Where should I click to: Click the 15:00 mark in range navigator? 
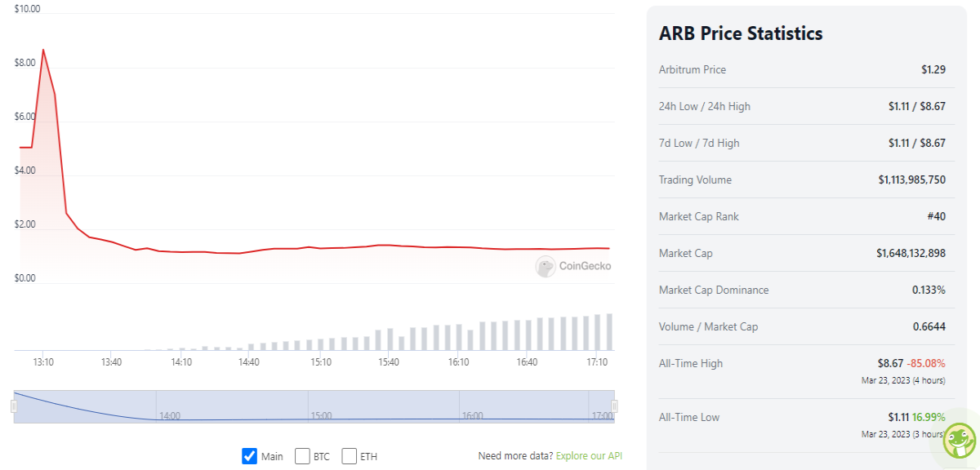321,415
